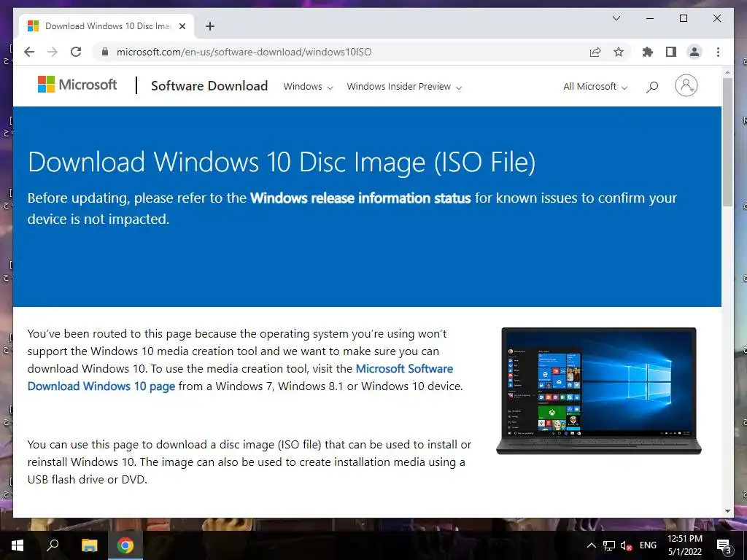
Task: Open Chrome three-dot menu
Action: tap(718, 52)
